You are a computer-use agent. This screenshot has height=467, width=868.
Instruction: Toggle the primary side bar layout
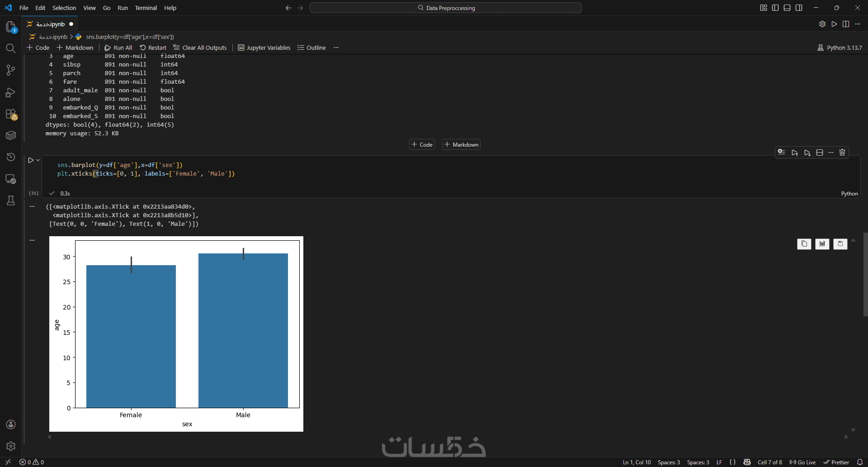pos(775,8)
